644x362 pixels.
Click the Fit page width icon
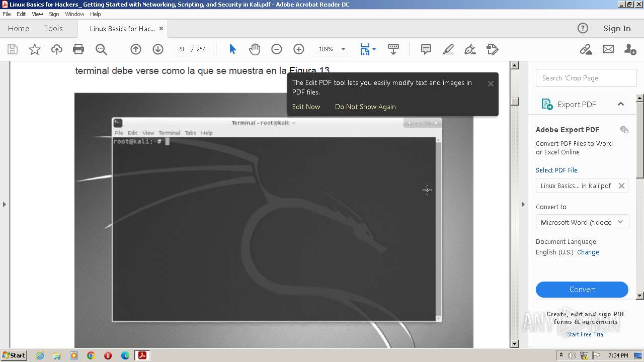coord(365,49)
